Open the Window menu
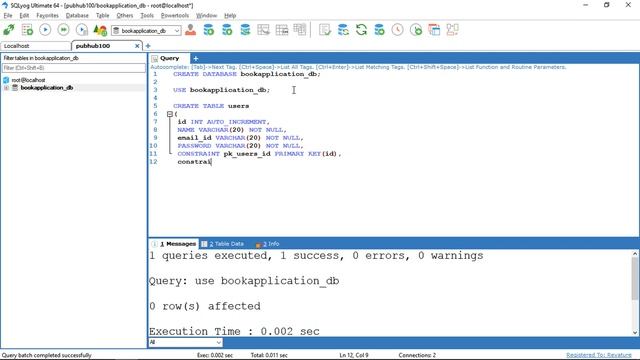The width and height of the screenshot is (640, 360). (206, 16)
